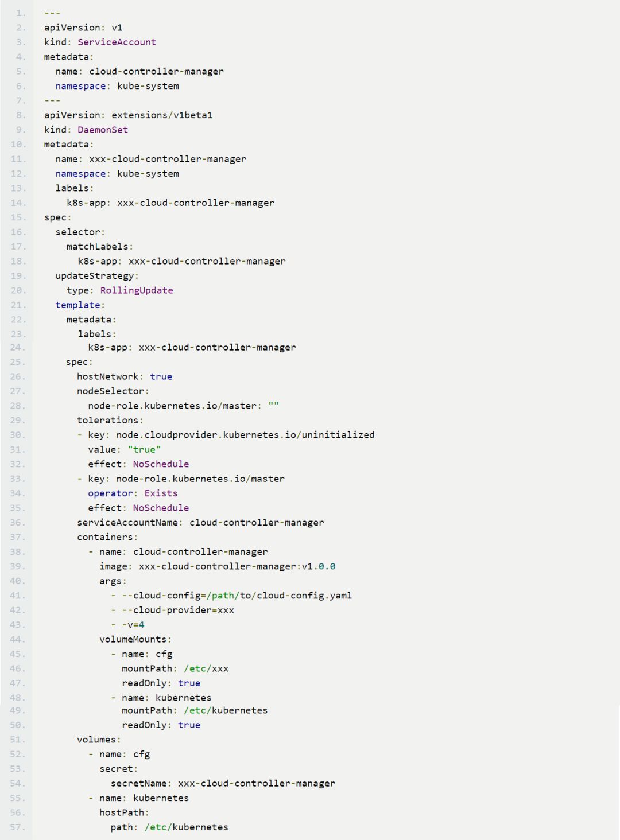Select the 'kind: DaemonSet' line
The height and width of the screenshot is (840, 620).
(x=86, y=130)
